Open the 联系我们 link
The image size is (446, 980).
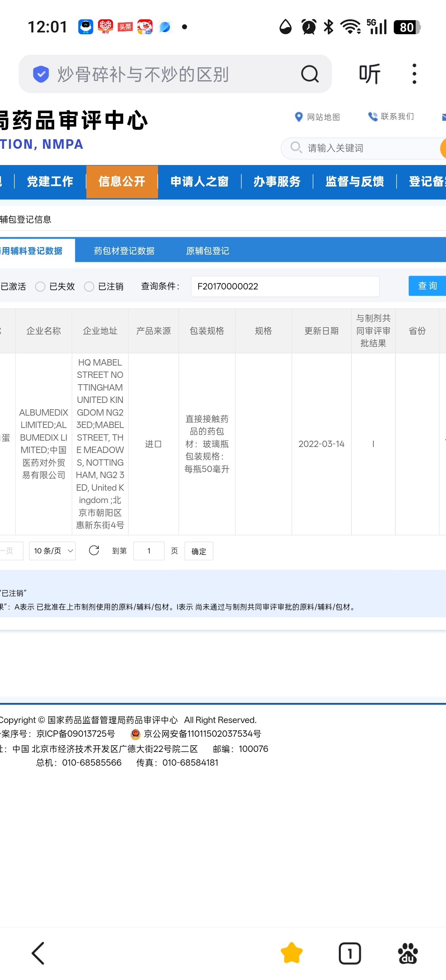[x=397, y=116]
